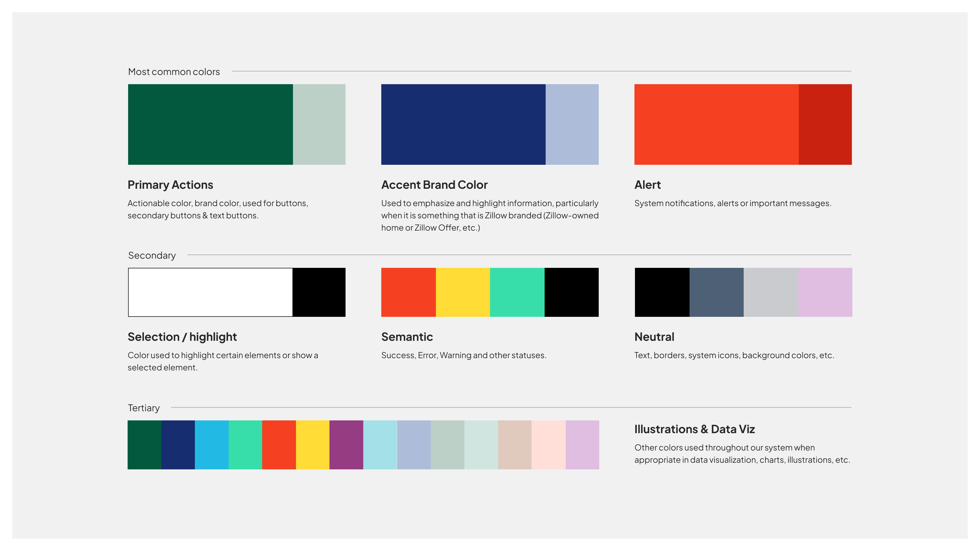Viewport: 980px width, 551px height.
Task: Choose the black Neutral swatch
Action: click(662, 292)
